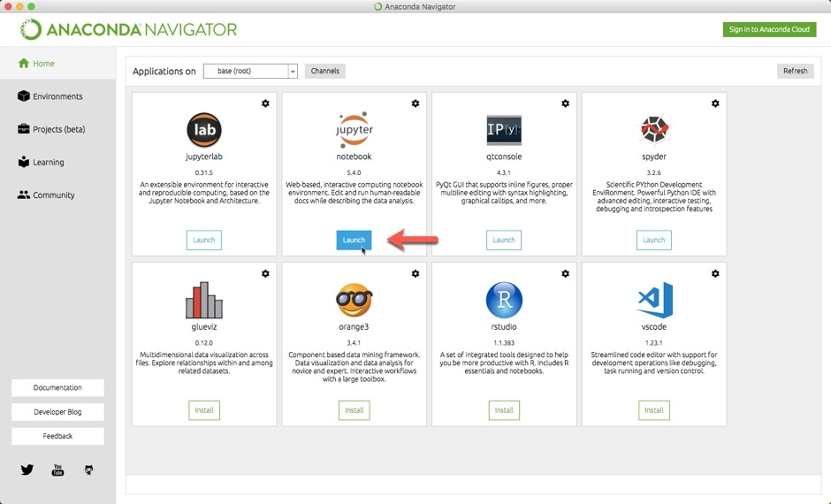Launch the Jupyter notebook application
Viewport: 831px width, 504px height.
click(x=354, y=240)
